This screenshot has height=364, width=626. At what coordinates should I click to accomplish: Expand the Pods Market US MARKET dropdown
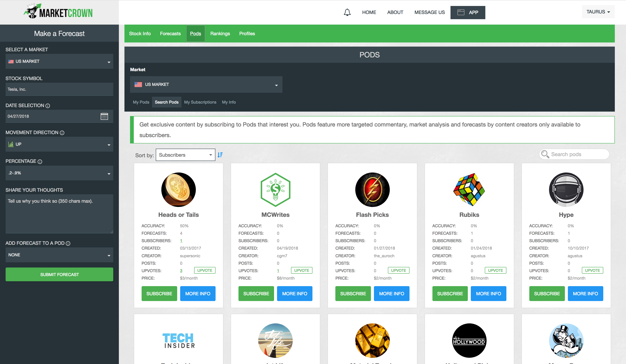pyautogui.click(x=206, y=84)
